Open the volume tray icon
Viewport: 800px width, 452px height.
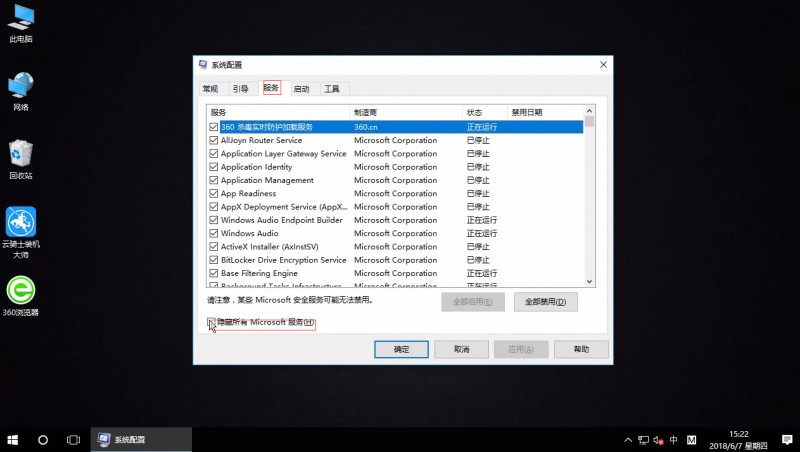[659, 440]
